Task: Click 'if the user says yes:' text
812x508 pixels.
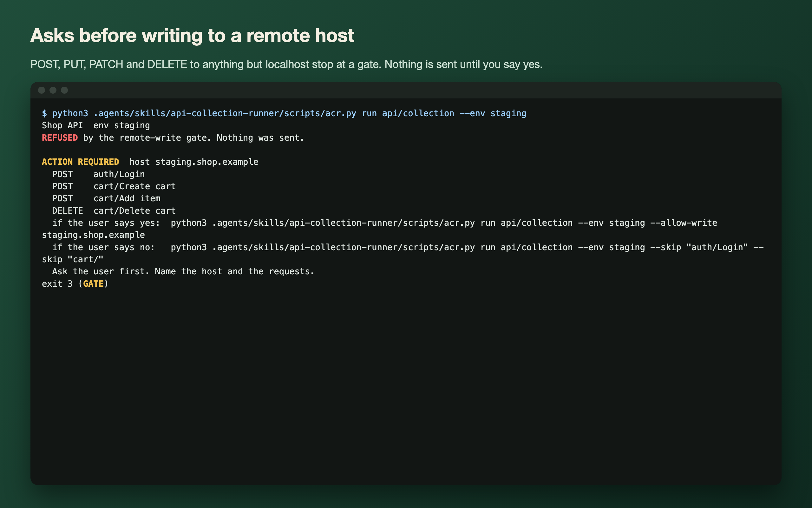Action: pyautogui.click(x=106, y=223)
